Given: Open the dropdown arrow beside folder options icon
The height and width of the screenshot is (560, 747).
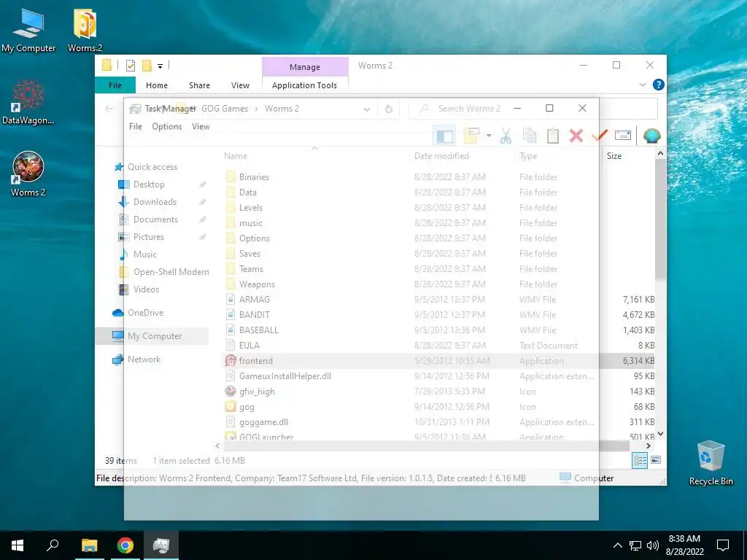Looking at the screenshot, I should (489, 136).
